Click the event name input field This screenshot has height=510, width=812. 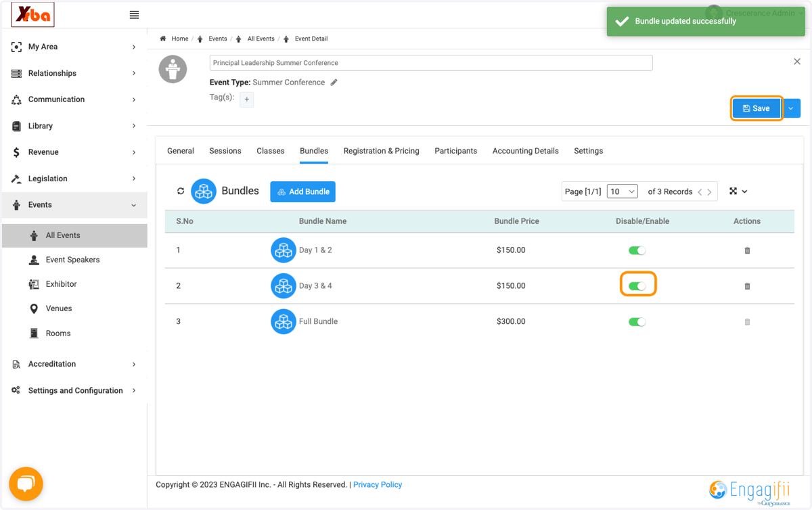pyautogui.click(x=431, y=63)
